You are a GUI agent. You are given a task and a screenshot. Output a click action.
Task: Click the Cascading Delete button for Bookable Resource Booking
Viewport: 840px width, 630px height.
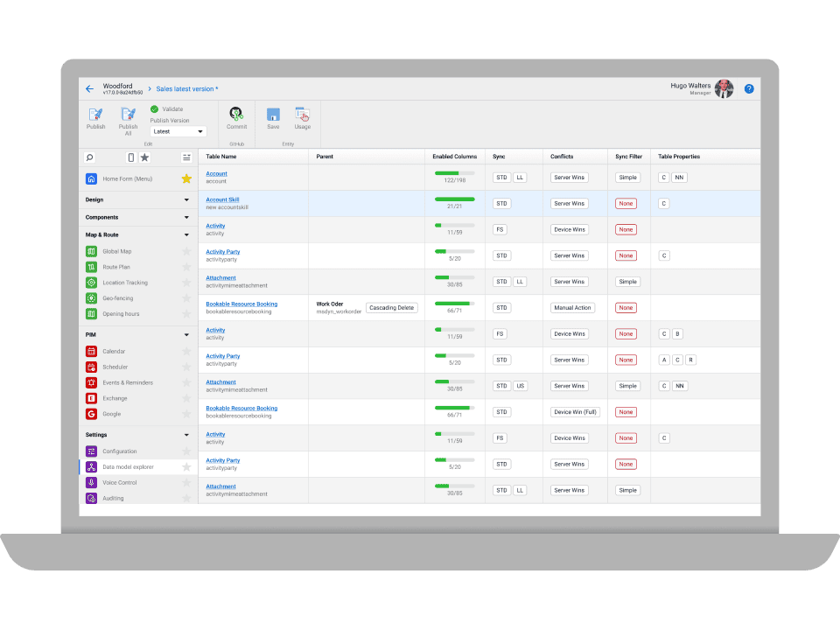[392, 307]
